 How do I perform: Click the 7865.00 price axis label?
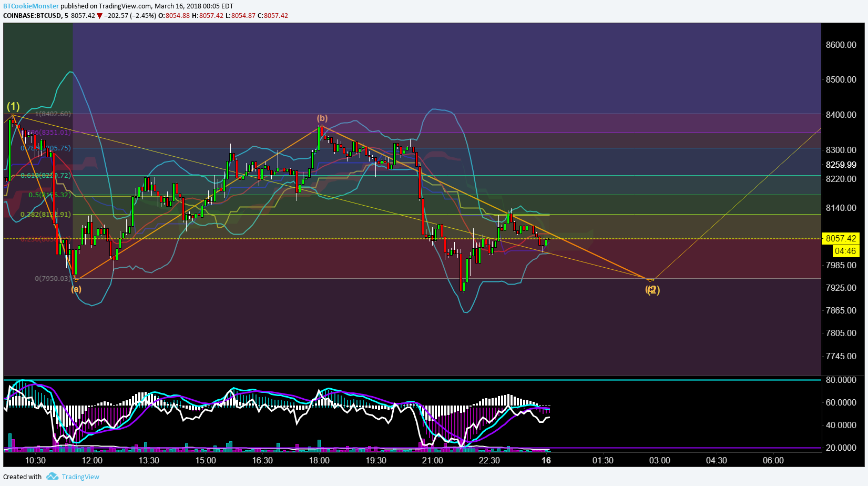tap(841, 310)
